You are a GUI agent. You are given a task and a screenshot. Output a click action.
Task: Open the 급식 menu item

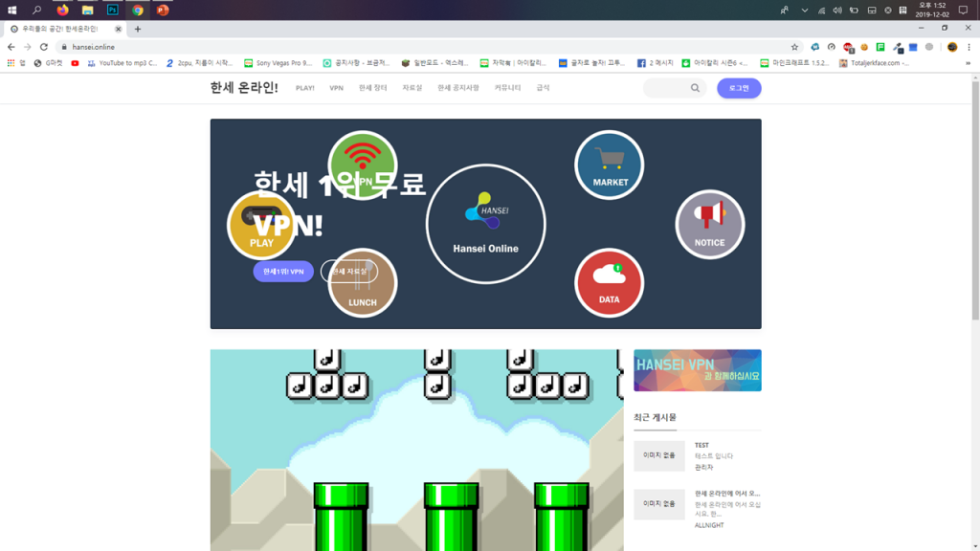544,88
